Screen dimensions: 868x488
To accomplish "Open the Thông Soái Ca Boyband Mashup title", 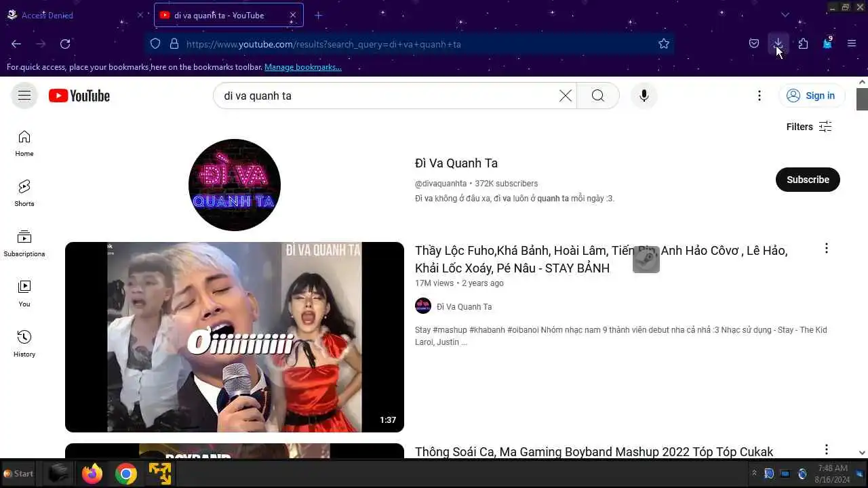I will click(594, 452).
